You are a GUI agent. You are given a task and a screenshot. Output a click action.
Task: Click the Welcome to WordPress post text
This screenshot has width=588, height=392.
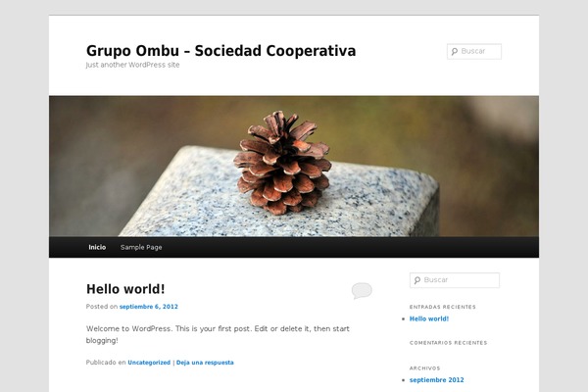(x=218, y=334)
